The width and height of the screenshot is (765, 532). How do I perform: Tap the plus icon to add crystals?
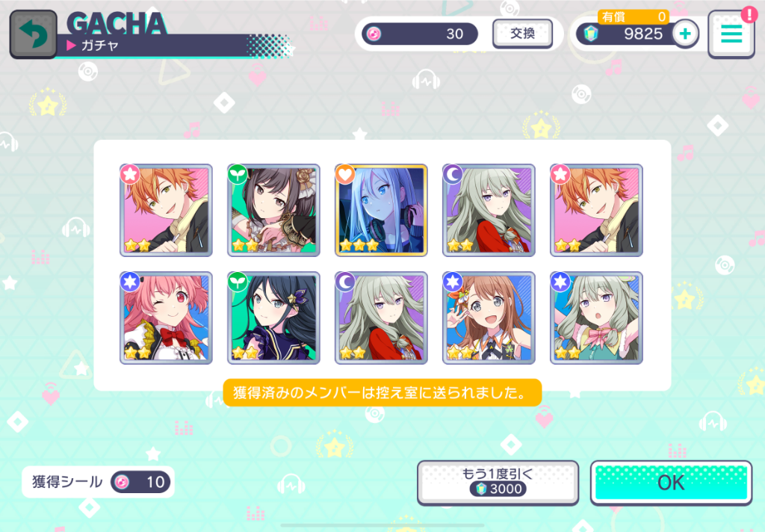pyautogui.click(x=685, y=34)
